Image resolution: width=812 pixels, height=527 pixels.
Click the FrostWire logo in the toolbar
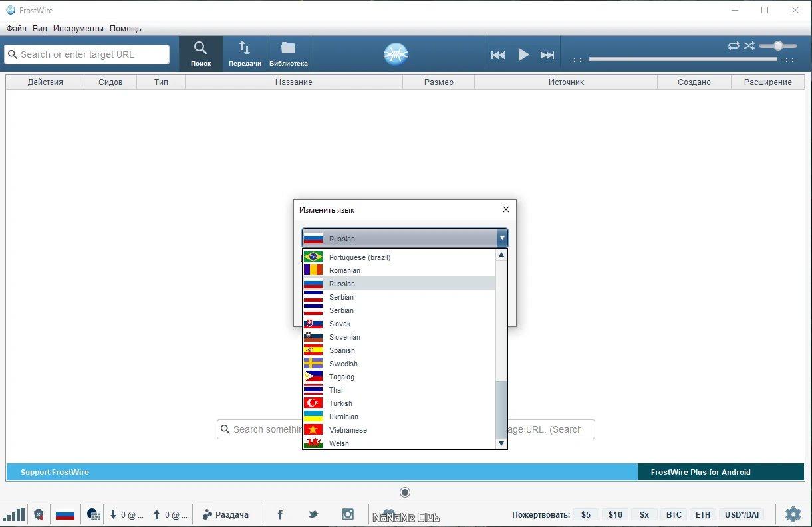[396, 54]
